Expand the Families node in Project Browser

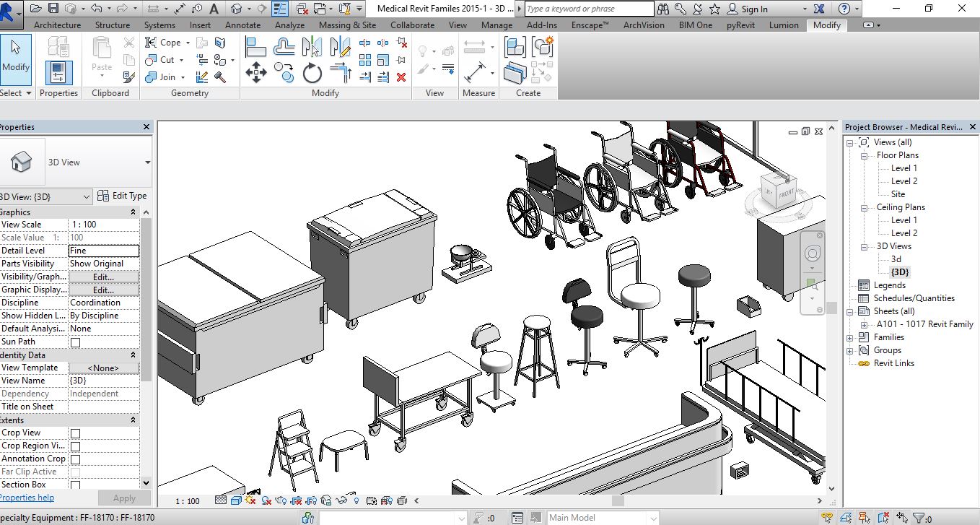[x=849, y=337]
